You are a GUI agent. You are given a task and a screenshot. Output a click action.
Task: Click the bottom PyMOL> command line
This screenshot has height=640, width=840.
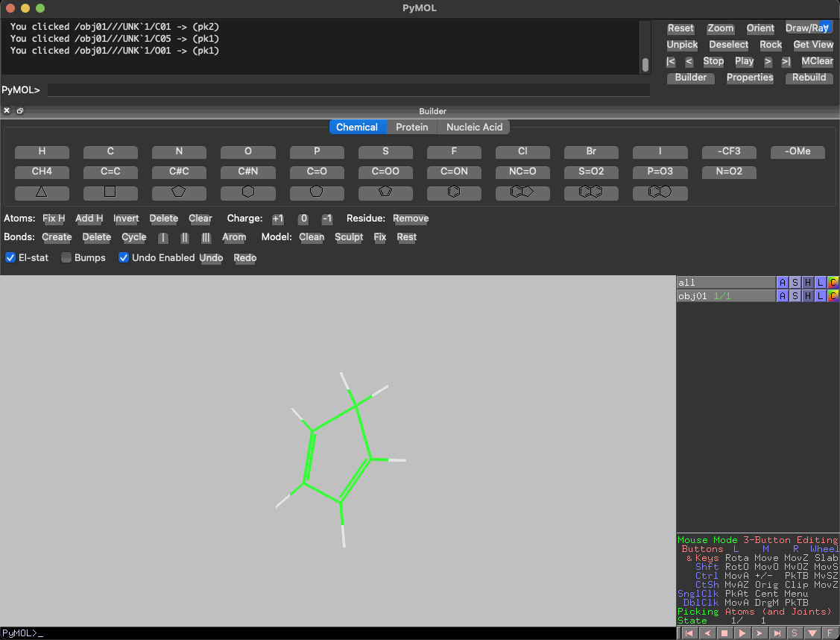(x=338, y=633)
